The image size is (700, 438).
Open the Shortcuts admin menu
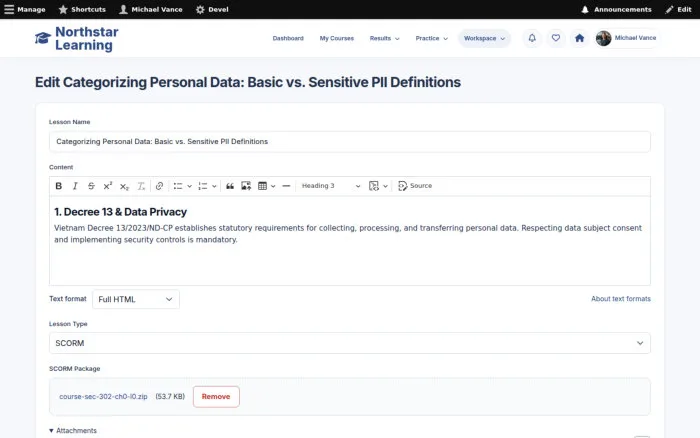(x=82, y=9)
